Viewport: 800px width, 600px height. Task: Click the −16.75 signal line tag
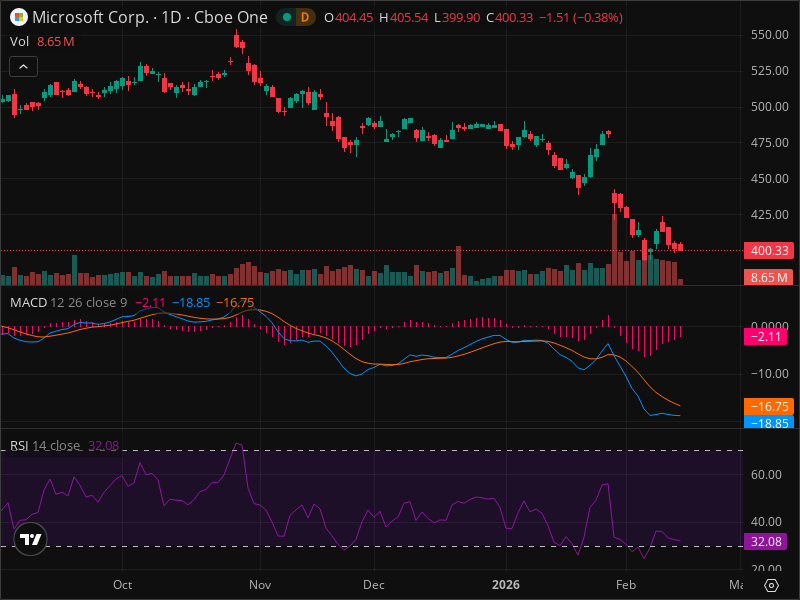click(769, 407)
